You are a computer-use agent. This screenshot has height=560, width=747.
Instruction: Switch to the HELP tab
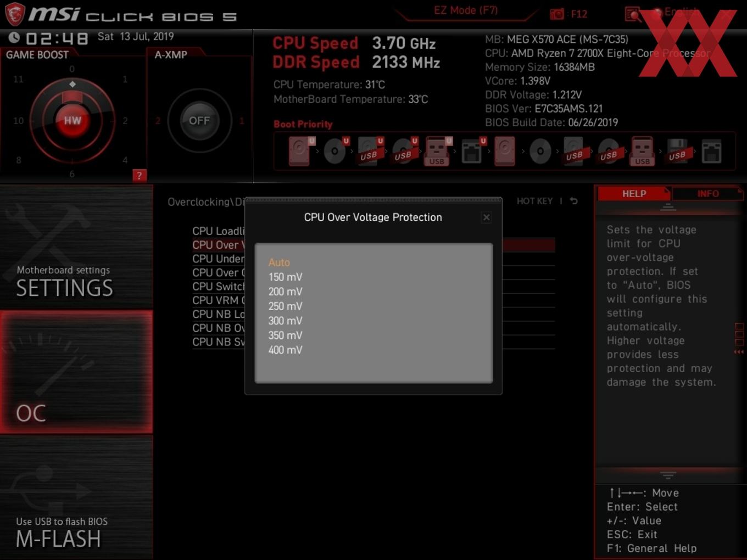[x=634, y=194]
